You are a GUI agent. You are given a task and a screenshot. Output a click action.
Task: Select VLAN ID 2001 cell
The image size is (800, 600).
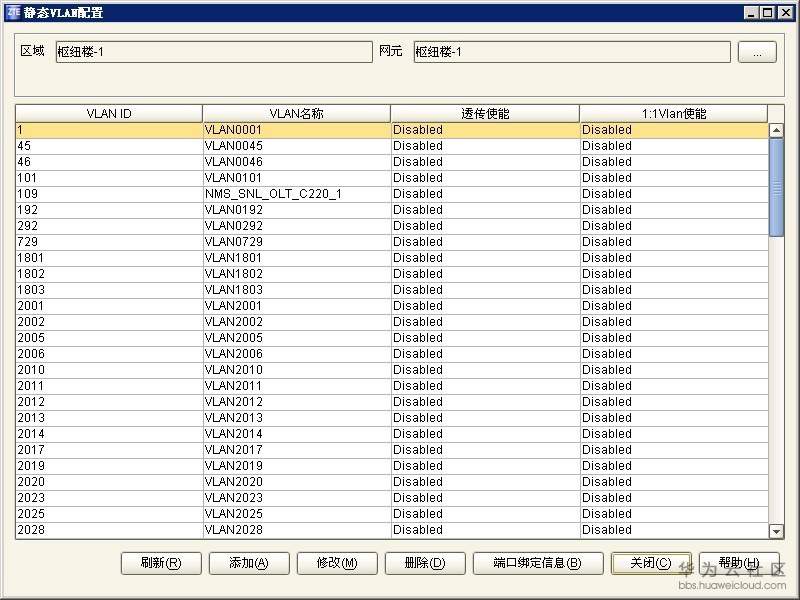pyautogui.click(x=109, y=306)
